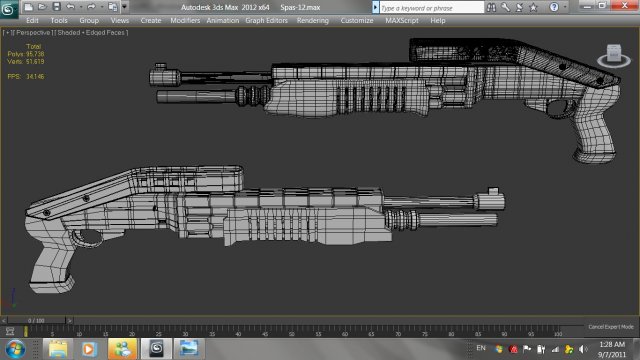This screenshot has width=640, height=360.
Task: Click the power battery tray icon
Action: pyautogui.click(x=541, y=349)
